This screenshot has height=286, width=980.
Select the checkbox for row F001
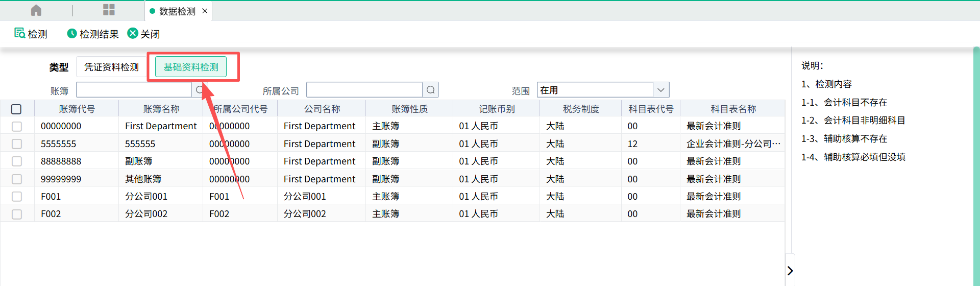click(x=17, y=197)
